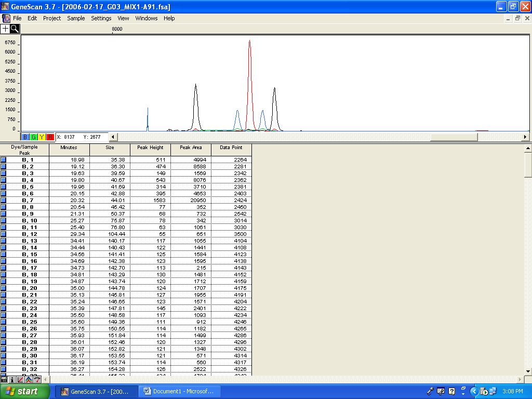Click the X/Y cursor coordinate readout
532x399 pixels.
pyautogui.click(x=82, y=137)
